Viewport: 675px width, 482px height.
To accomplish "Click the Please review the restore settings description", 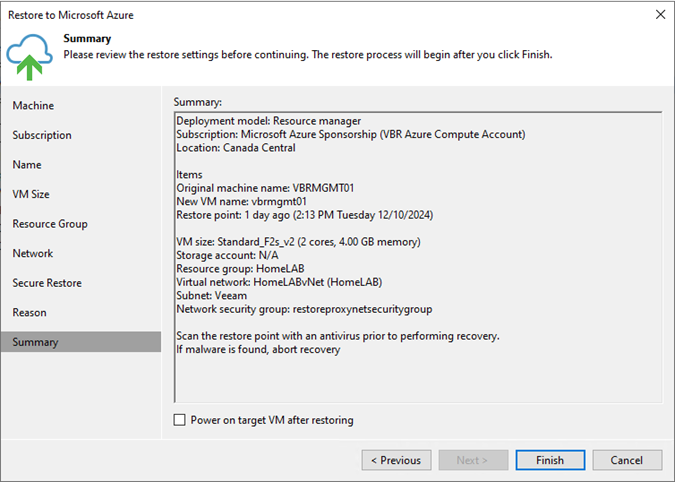I will (308, 55).
